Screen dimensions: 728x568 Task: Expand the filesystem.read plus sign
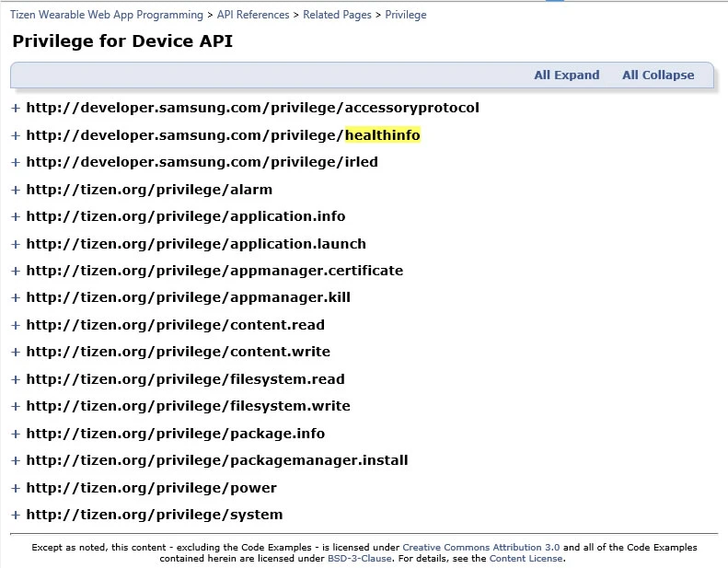16,380
